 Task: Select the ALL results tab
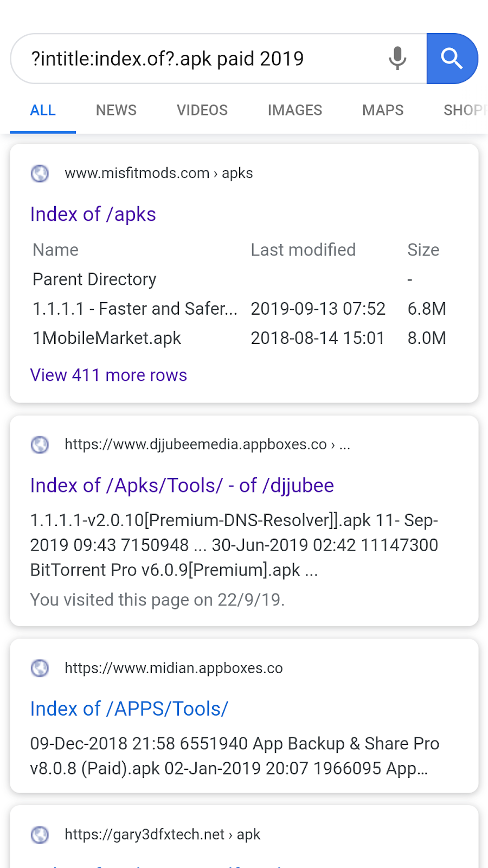(x=43, y=110)
